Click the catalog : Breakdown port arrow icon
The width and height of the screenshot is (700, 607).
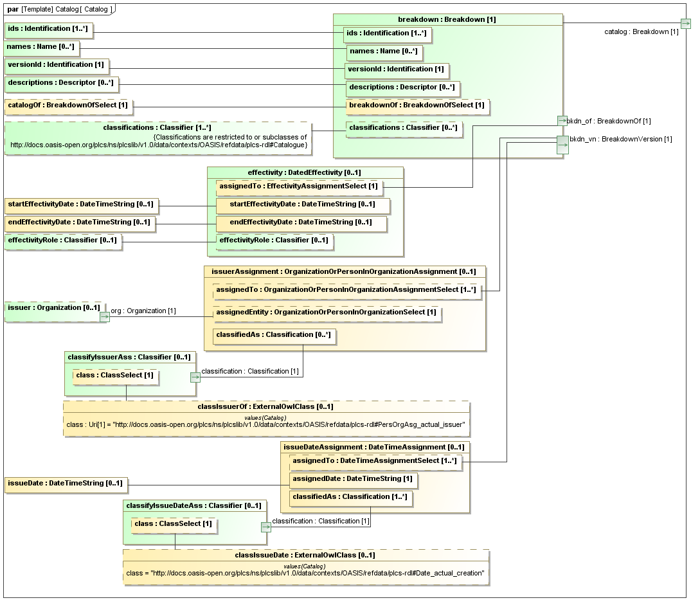[686, 24]
